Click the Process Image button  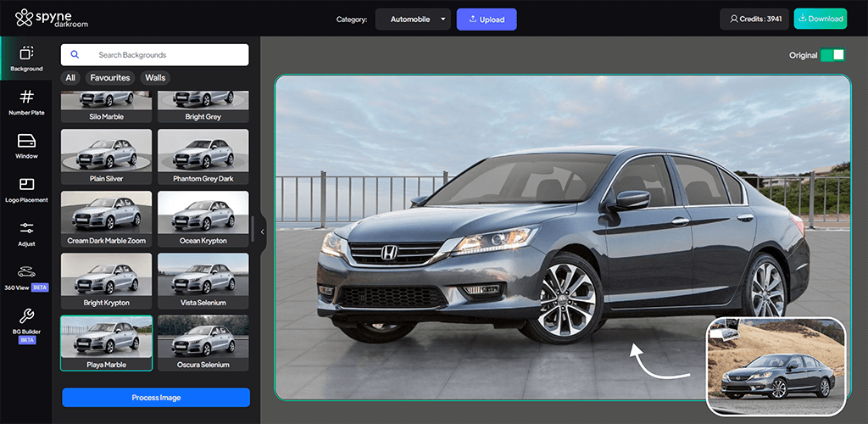tap(156, 398)
